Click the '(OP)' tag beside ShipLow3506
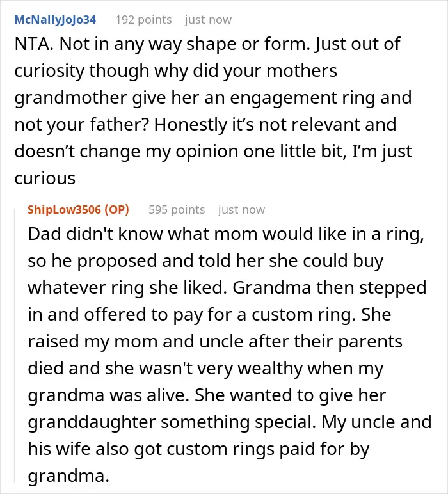Screen dimensions: 448x494 117,210
